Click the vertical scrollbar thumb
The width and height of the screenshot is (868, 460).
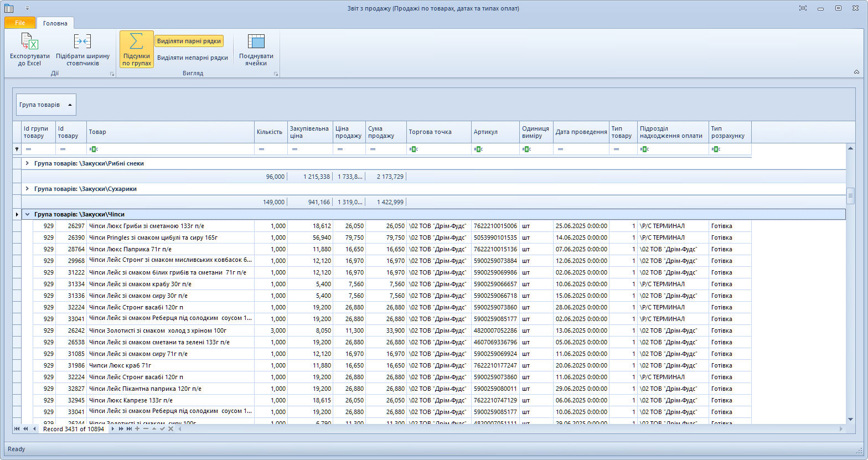[x=850, y=196]
